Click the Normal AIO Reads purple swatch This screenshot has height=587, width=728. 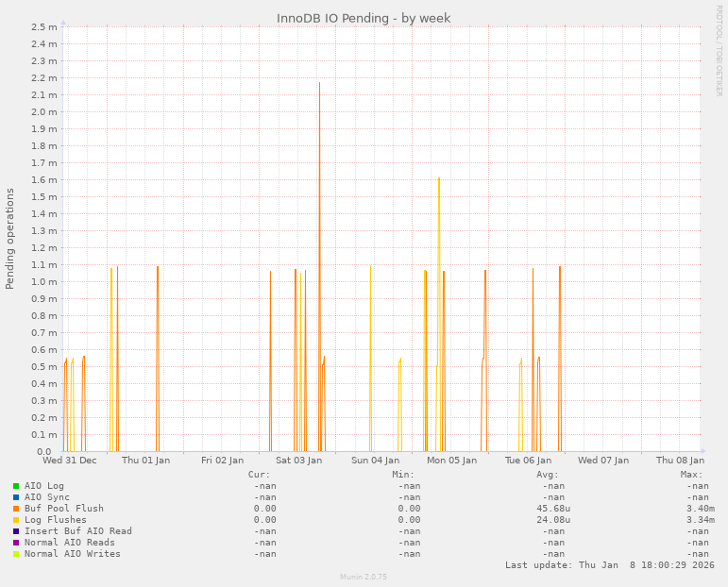coord(16,543)
